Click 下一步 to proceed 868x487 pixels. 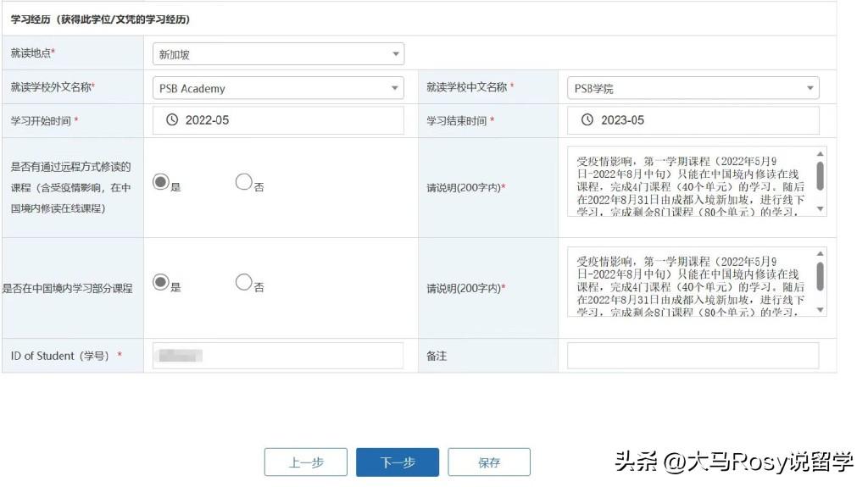click(397, 462)
